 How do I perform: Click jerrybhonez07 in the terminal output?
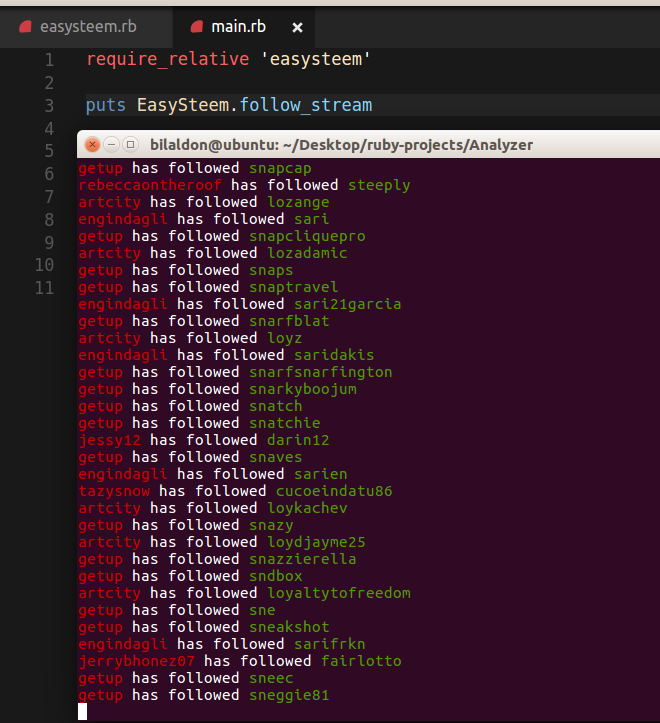click(137, 662)
